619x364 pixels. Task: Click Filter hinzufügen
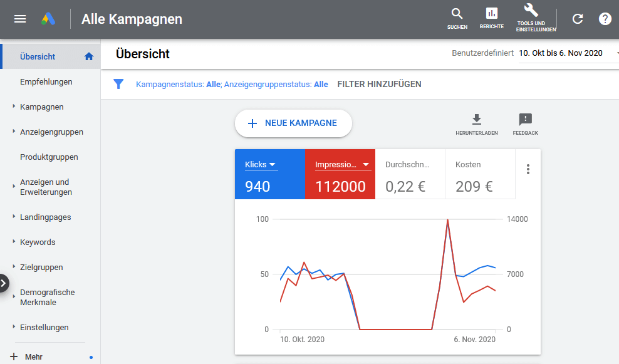pyautogui.click(x=379, y=84)
